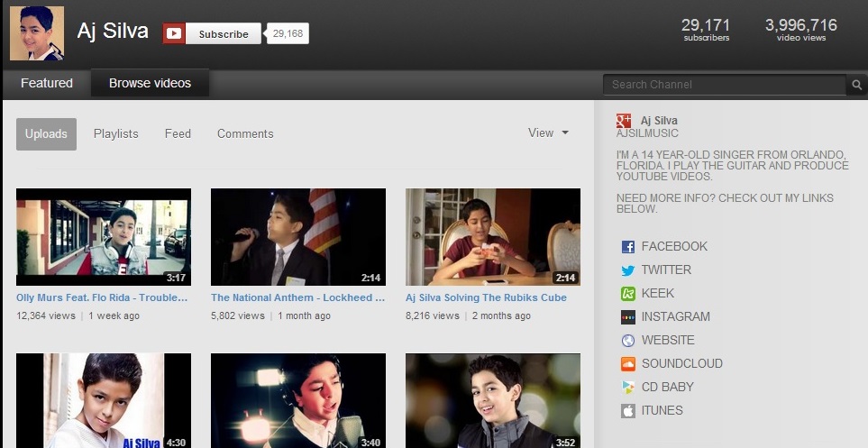868x448 pixels.
Task: Switch to the Featured tab
Action: pos(47,83)
